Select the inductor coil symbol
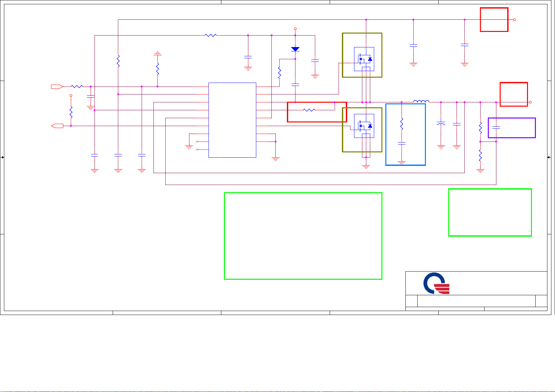This screenshot has height=392, width=555. [x=421, y=101]
